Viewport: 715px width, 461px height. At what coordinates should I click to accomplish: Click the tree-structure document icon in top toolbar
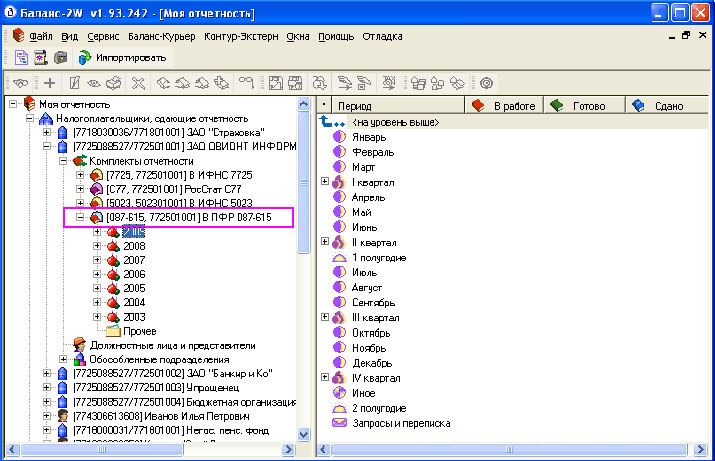[x=21, y=58]
